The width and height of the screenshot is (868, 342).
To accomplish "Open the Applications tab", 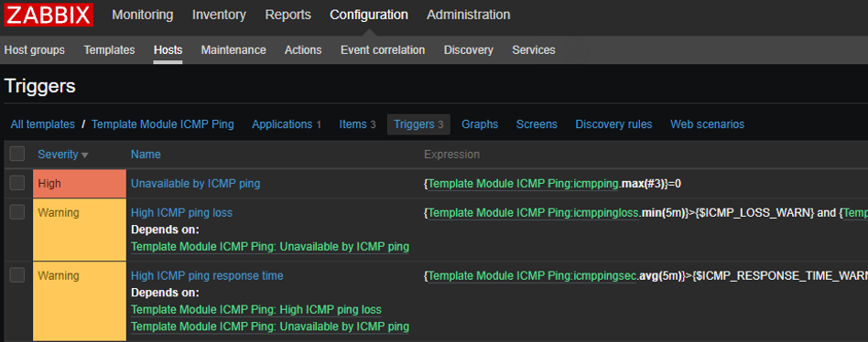I will tap(287, 124).
